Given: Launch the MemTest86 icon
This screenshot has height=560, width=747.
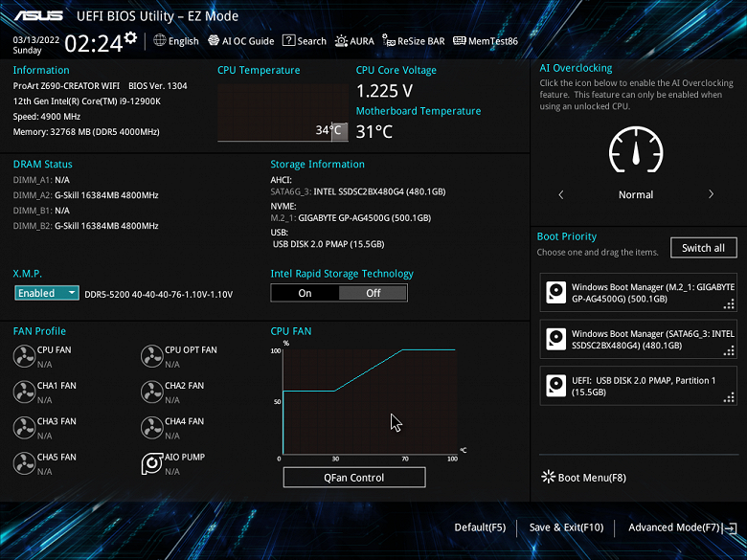Looking at the screenshot, I should click(460, 40).
